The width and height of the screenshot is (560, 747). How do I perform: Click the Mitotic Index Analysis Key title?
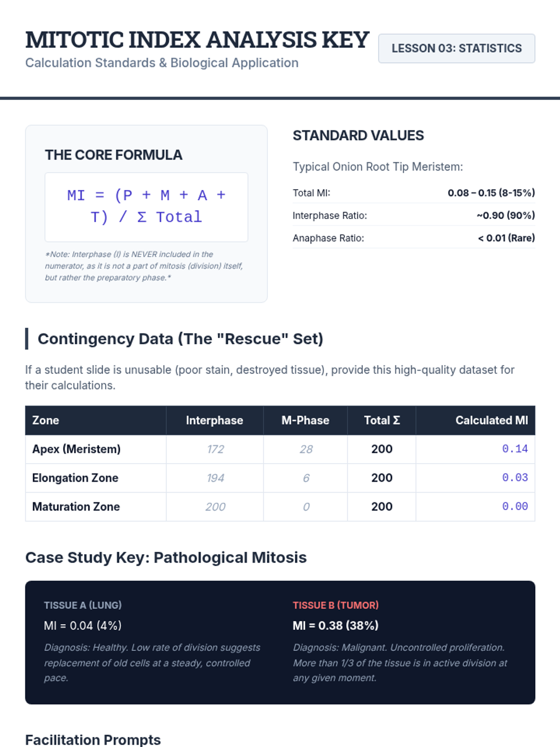pos(197,40)
